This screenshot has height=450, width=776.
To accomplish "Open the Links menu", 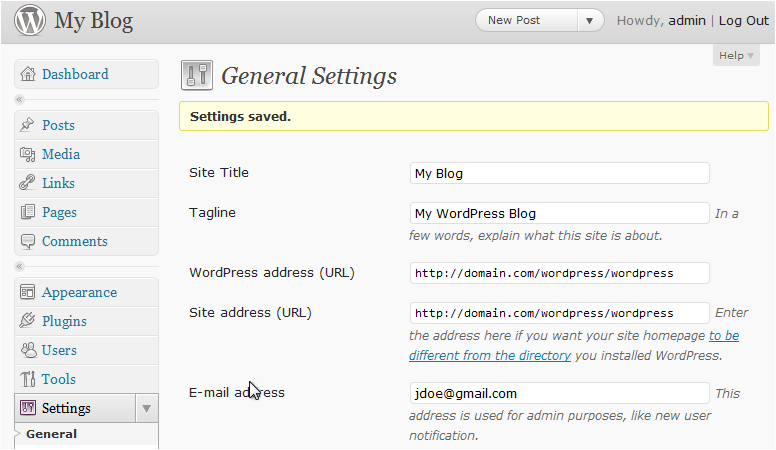I will (58, 183).
